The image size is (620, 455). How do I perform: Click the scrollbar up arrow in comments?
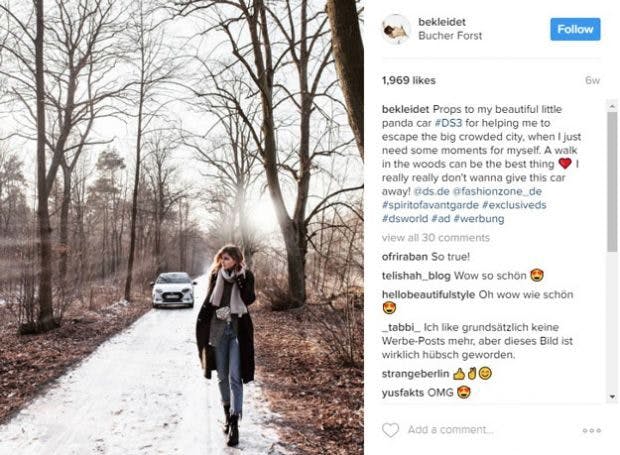[x=612, y=106]
